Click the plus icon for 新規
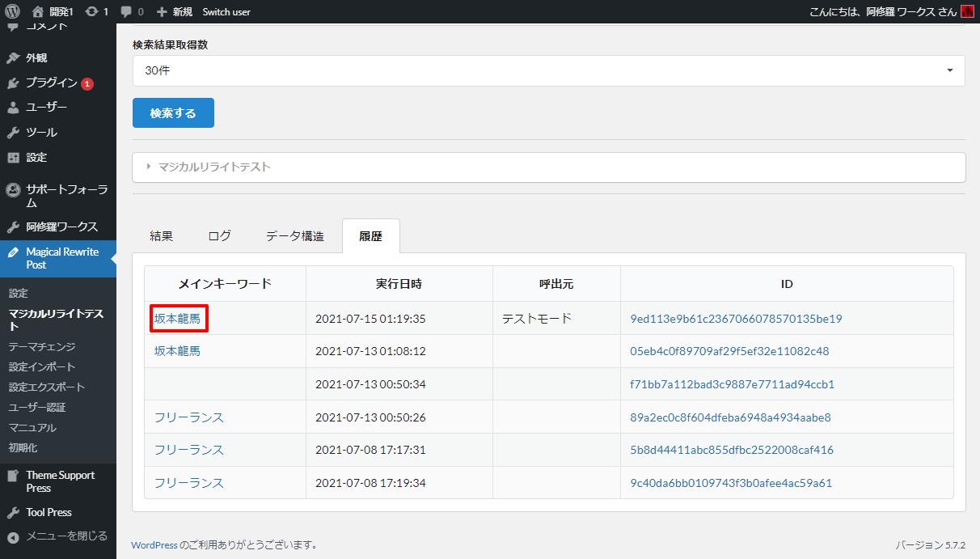This screenshot has width=980, height=559. (162, 11)
